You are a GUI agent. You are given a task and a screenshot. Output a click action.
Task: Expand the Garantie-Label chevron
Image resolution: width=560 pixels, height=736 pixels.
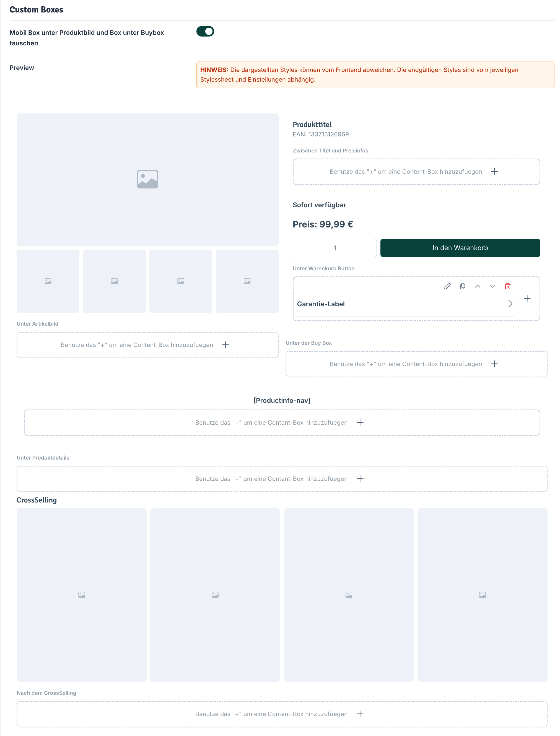tap(510, 304)
